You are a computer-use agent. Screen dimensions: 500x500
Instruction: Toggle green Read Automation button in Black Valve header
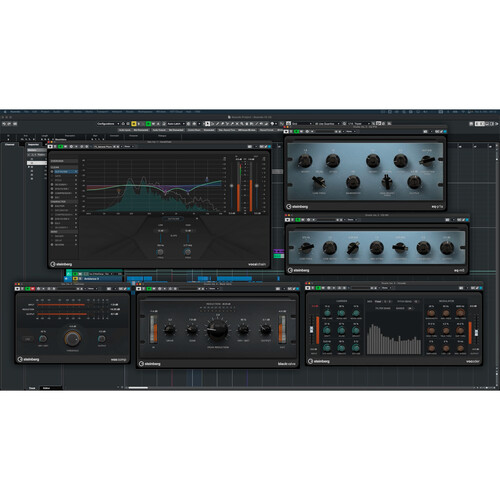point(149,289)
